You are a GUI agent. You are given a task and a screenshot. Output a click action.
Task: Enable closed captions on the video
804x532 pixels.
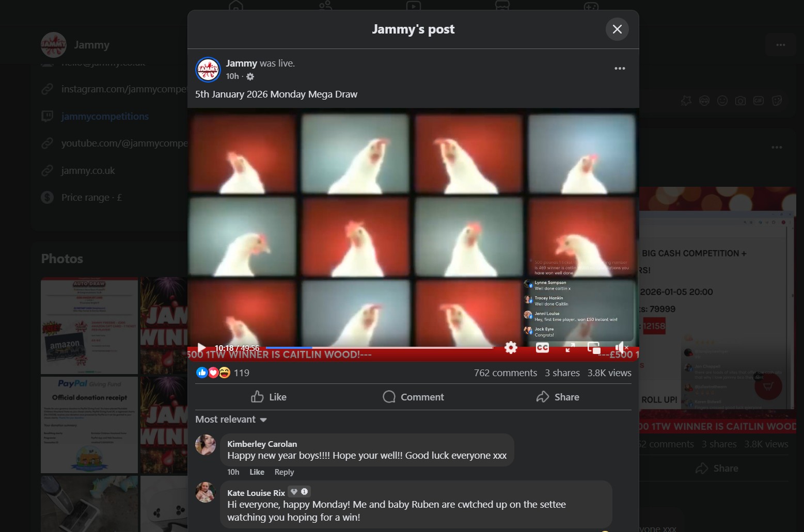542,348
